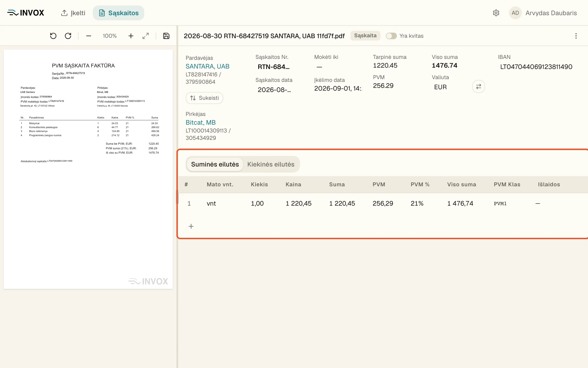This screenshot has width=588, height=368.
Task: Click the 100% zoom level
Action: click(110, 36)
